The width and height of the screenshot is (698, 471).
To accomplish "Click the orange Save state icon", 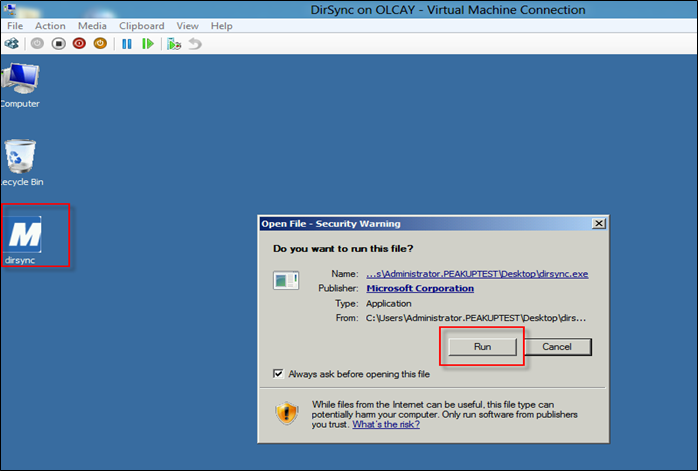I will [x=100, y=44].
